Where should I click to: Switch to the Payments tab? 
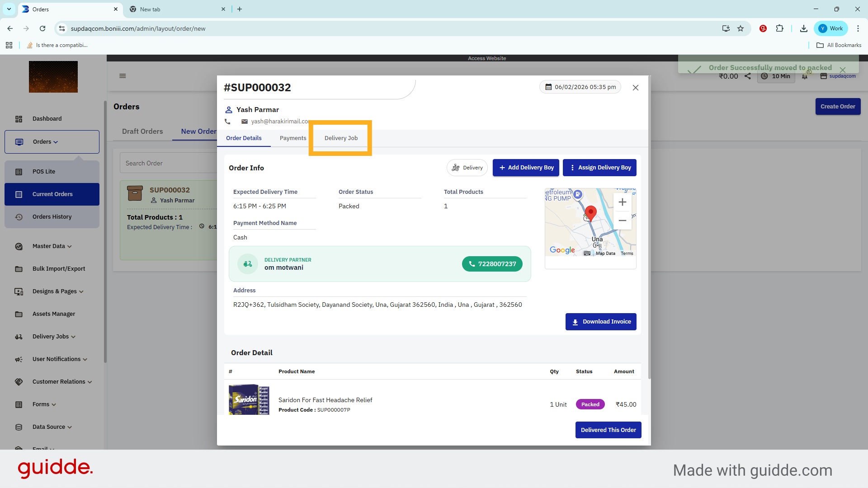(x=293, y=138)
